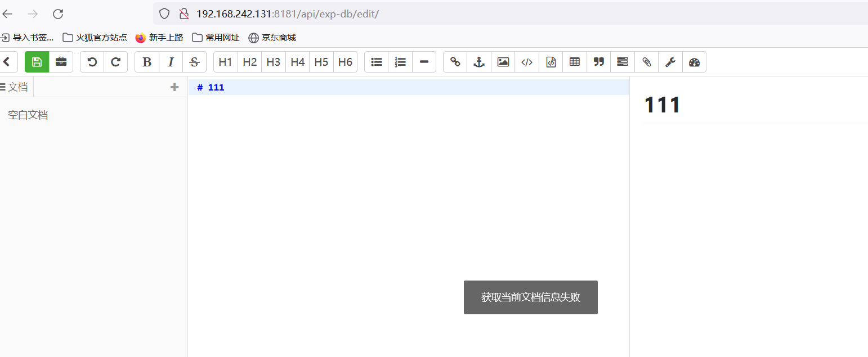
Task: Insert a horizontal rule
Action: pyautogui.click(x=424, y=62)
